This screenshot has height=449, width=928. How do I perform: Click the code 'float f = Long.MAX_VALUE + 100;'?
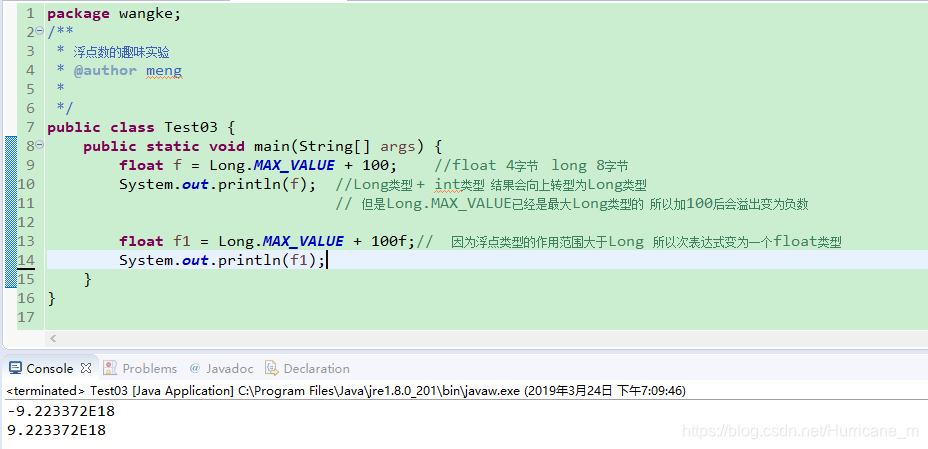(259, 165)
